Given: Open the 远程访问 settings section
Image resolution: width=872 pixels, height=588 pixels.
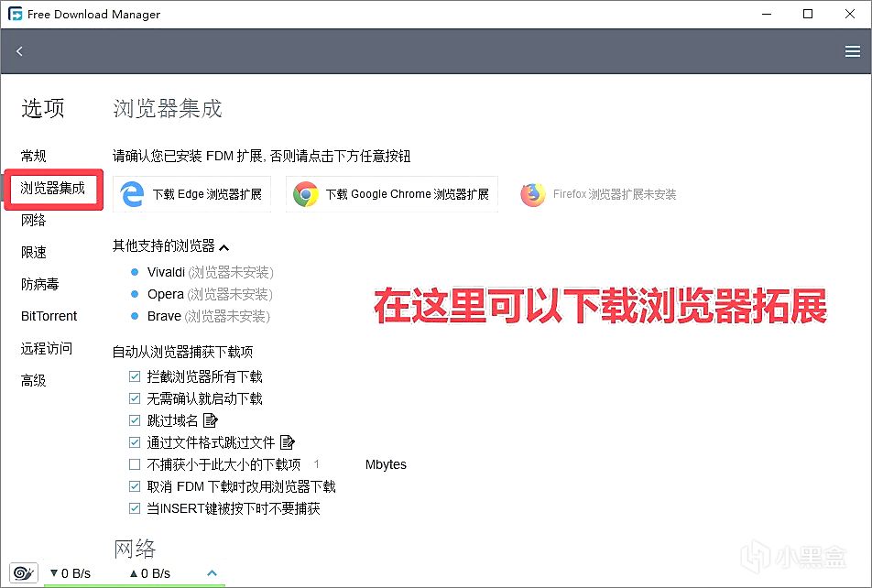Looking at the screenshot, I should click(x=47, y=348).
